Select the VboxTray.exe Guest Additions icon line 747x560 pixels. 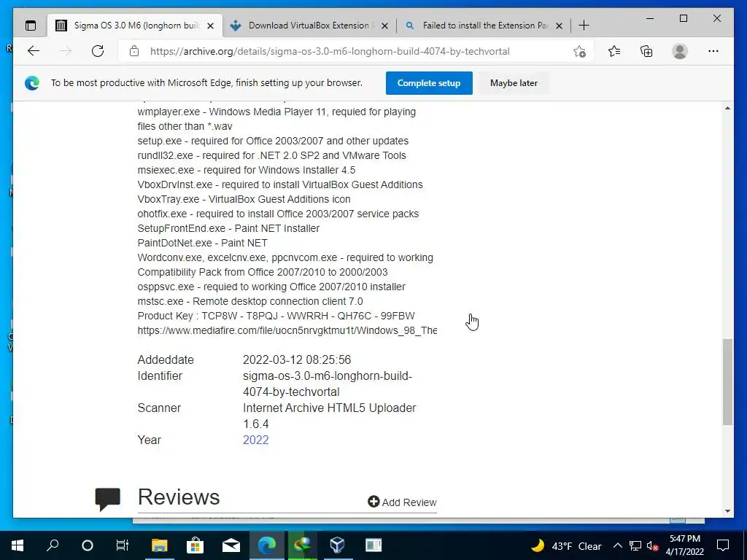coord(244,199)
